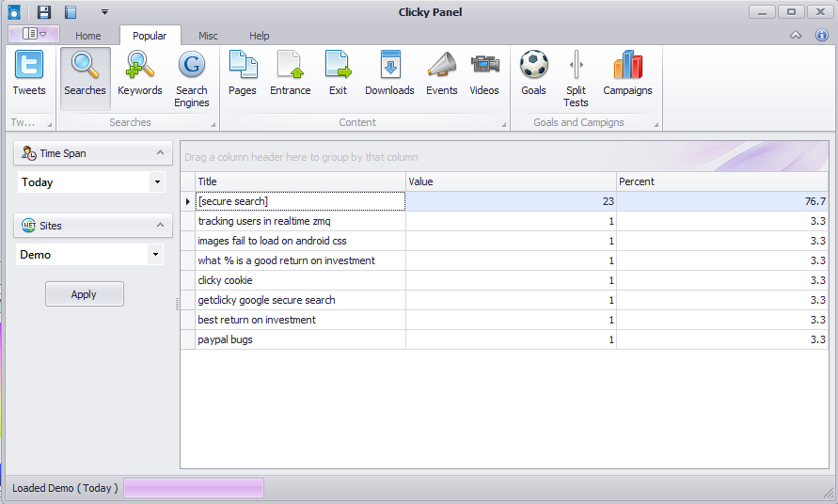Maximize the Clicky Panel window
Screen dimensions: 838x504
point(792,12)
